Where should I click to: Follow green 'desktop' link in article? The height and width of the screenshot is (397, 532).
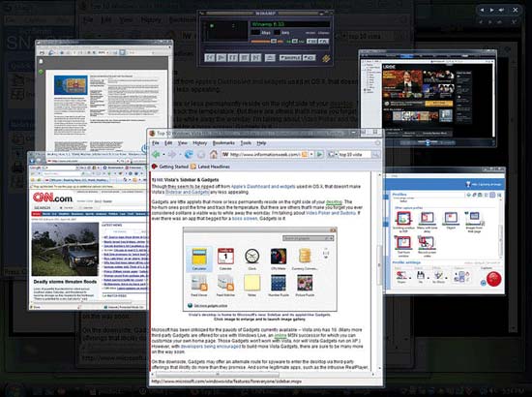334,201
